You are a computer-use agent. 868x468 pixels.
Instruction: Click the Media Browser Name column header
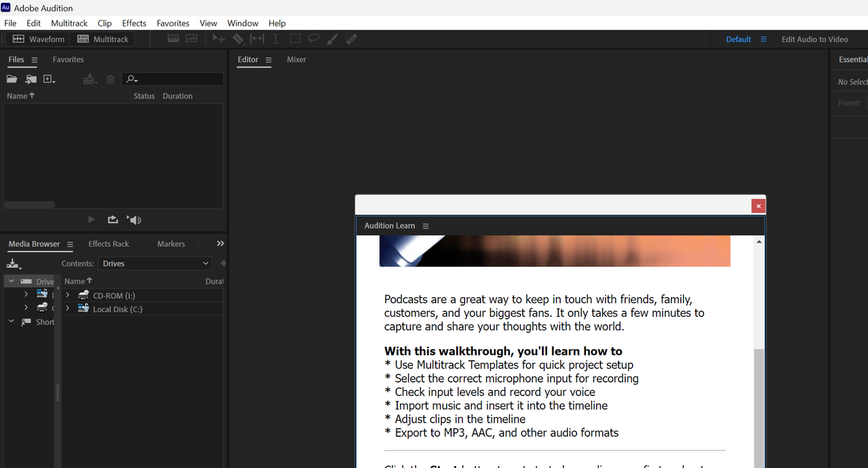[x=78, y=281]
